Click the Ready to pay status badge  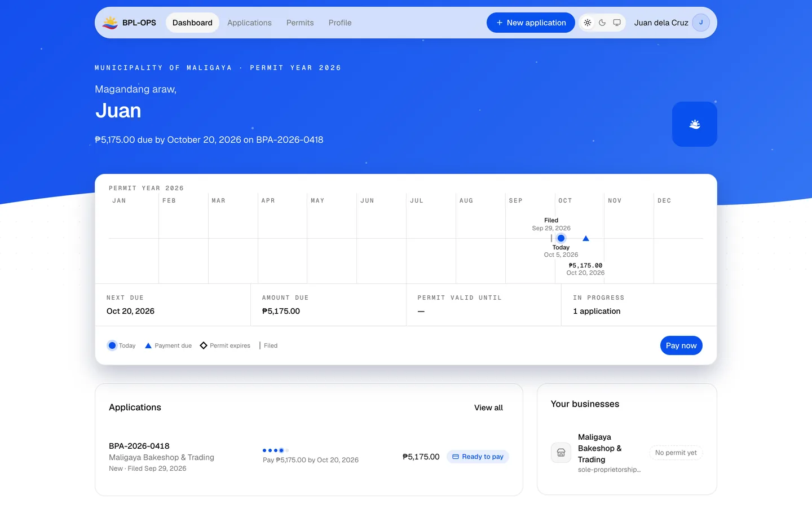(478, 457)
